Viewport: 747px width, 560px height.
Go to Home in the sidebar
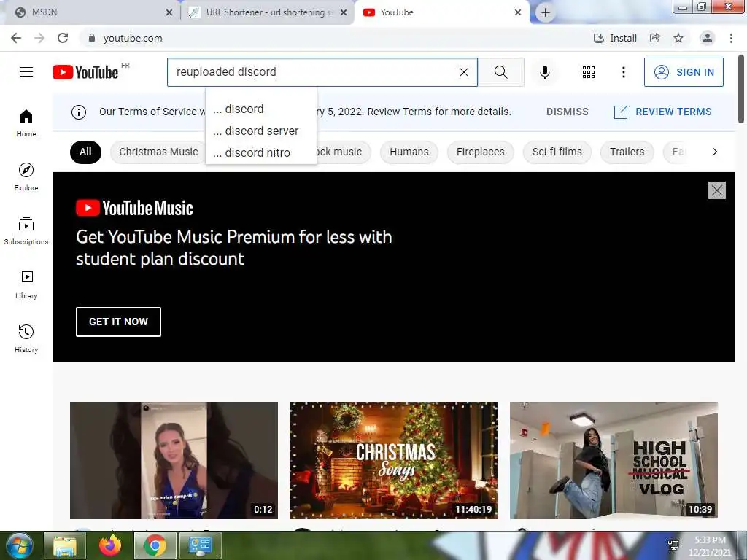pyautogui.click(x=26, y=122)
